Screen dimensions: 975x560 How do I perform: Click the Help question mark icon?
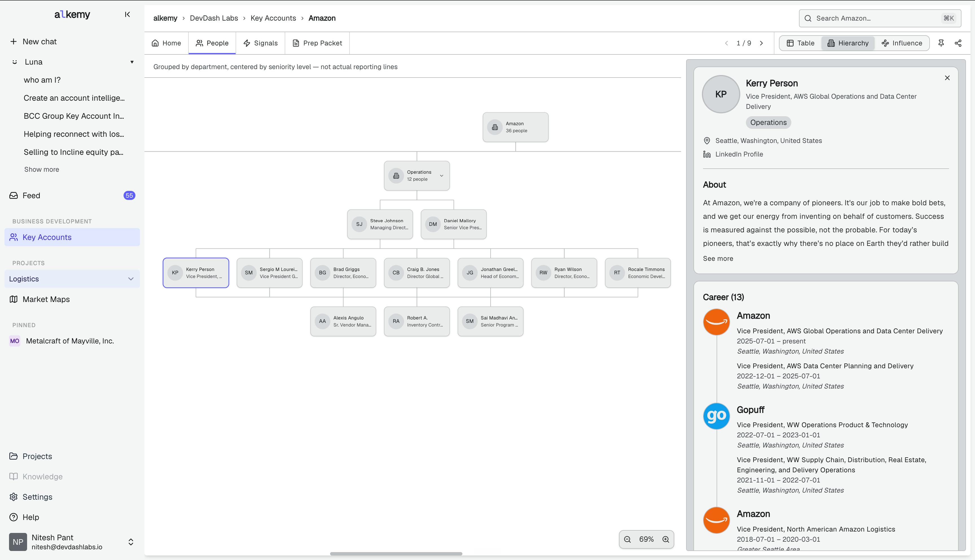[14, 517]
